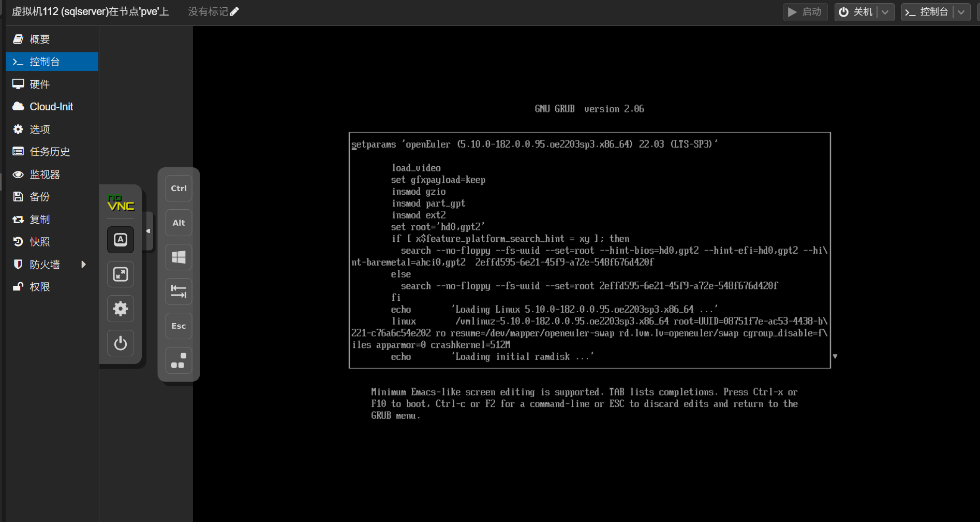Toggle the Ctrl modifier key
Image resolution: width=980 pixels, height=522 pixels.
pyautogui.click(x=179, y=189)
